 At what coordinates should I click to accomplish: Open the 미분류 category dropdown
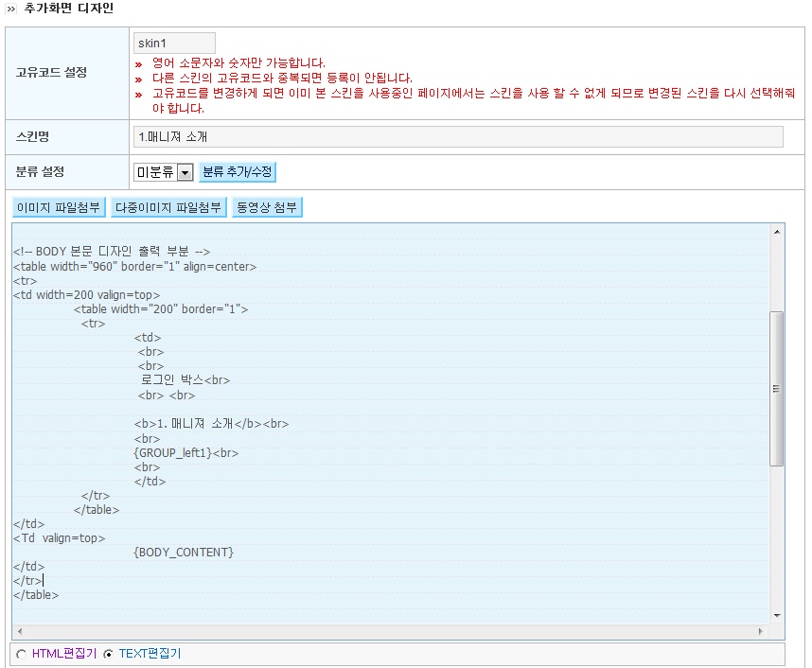pyautogui.click(x=185, y=172)
